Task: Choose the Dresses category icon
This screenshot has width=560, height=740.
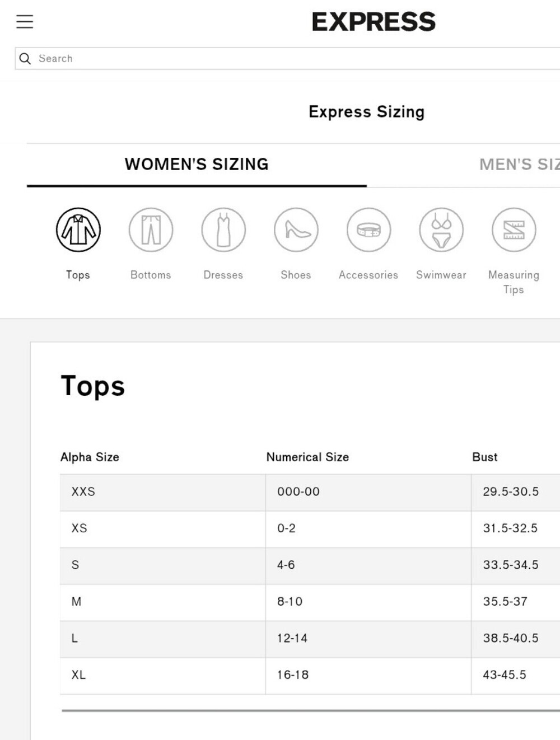Action: pos(223,230)
